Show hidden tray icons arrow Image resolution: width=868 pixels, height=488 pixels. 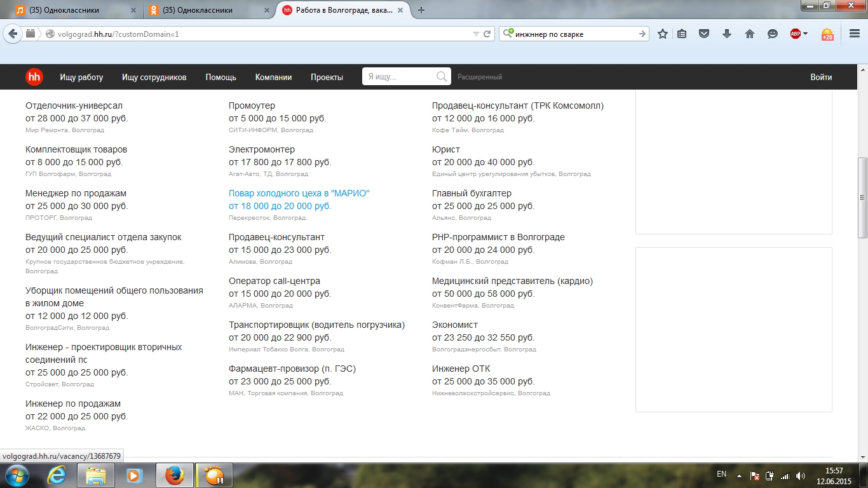[739, 475]
